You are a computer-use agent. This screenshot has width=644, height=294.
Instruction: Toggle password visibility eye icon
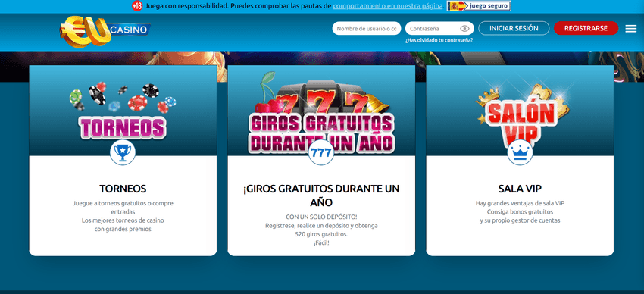[x=464, y=28]
